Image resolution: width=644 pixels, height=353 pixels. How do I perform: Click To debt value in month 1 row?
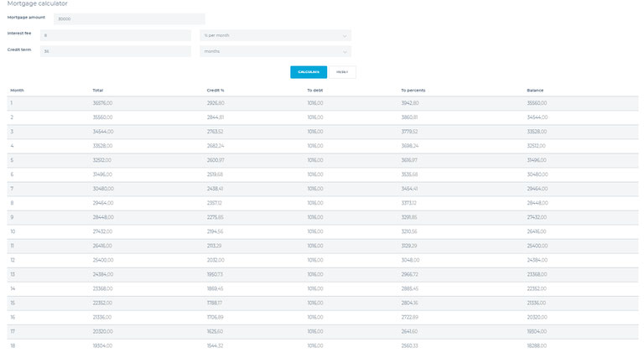click(315, 103)
